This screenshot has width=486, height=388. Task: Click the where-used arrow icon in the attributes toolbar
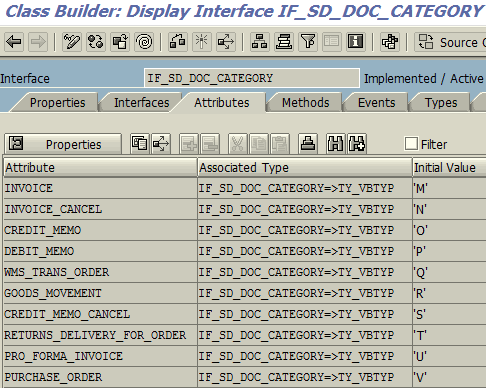(x=161, y=144)
